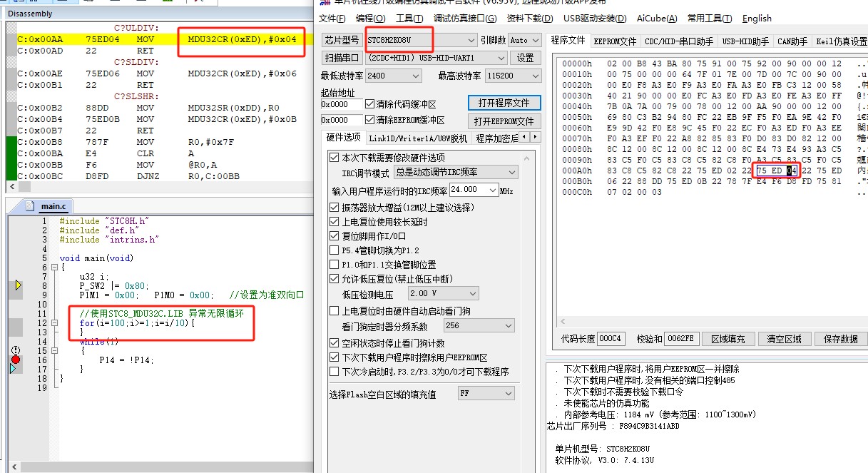Toggle 复位脚用作I/O口 checkbox
Viewport: 868px width, 473px height.
tap(335, 236)
